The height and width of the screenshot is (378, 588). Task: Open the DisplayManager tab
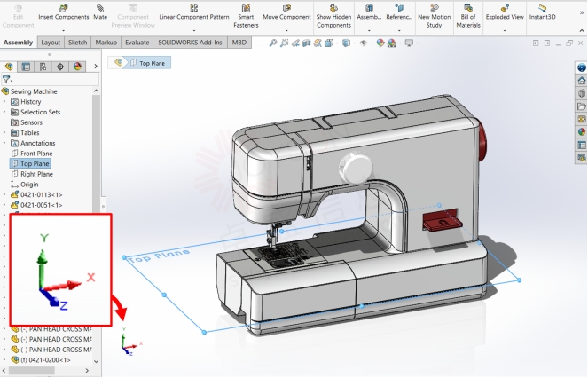click(77, 67)
